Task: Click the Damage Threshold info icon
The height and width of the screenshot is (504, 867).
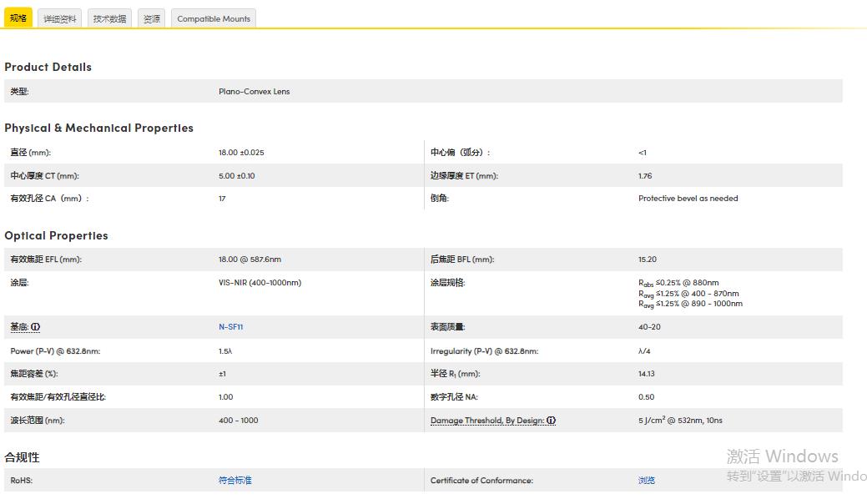Action: pos(551,421)
